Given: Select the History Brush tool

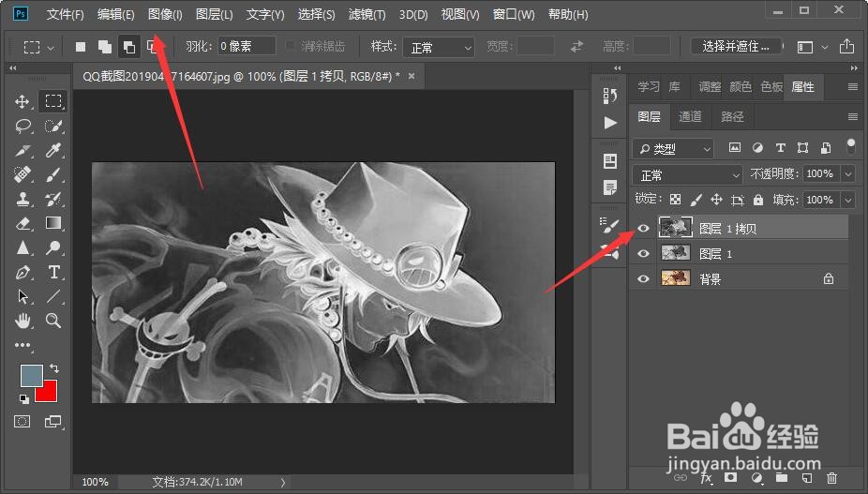Looking at the screenshot, I should [53, 199].
